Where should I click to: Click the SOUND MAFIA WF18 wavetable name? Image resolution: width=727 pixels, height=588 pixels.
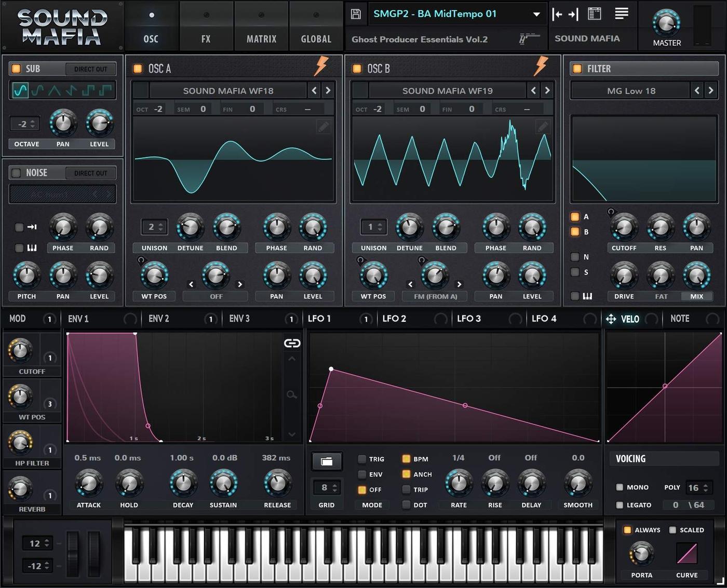(x=228, y=91)
